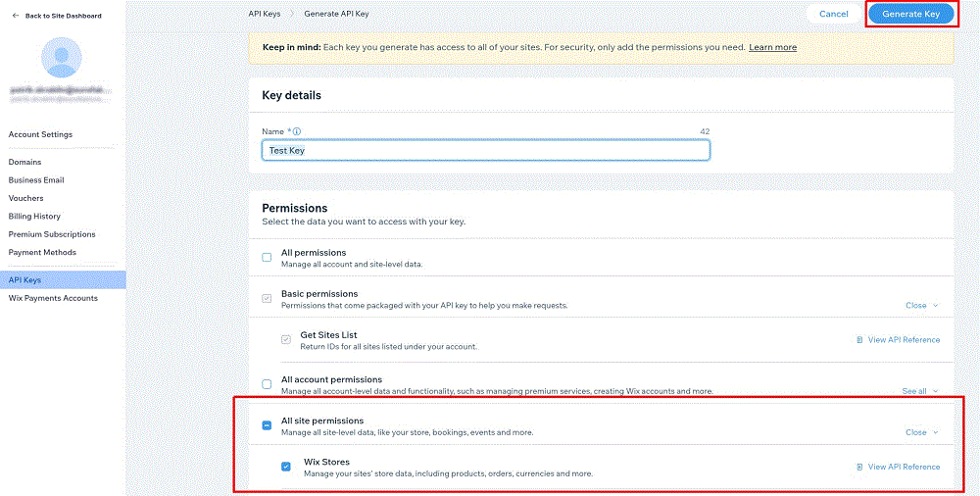Screen dimensions: 980x496
Task: Click the key Name input field
Action: point(485,151)
